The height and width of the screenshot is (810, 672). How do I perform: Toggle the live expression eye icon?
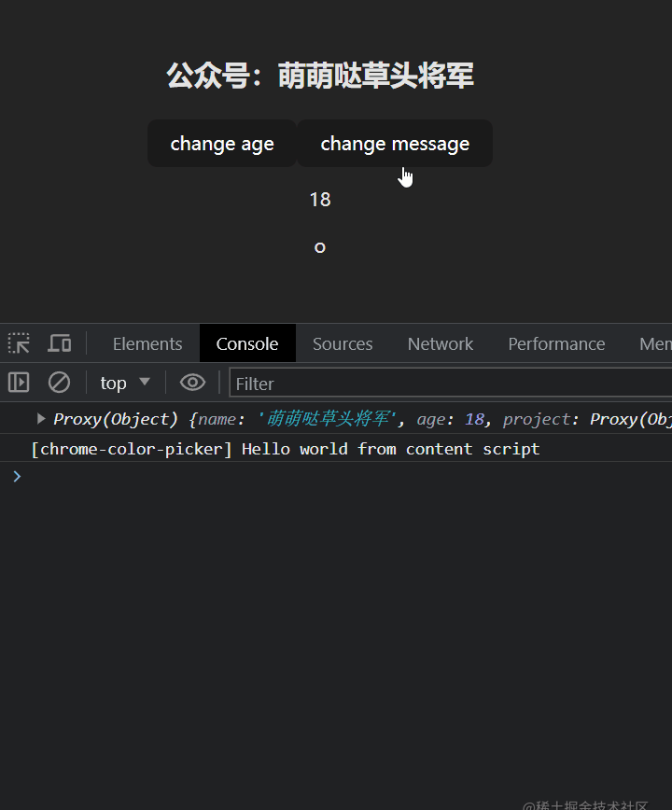point(192,383)
